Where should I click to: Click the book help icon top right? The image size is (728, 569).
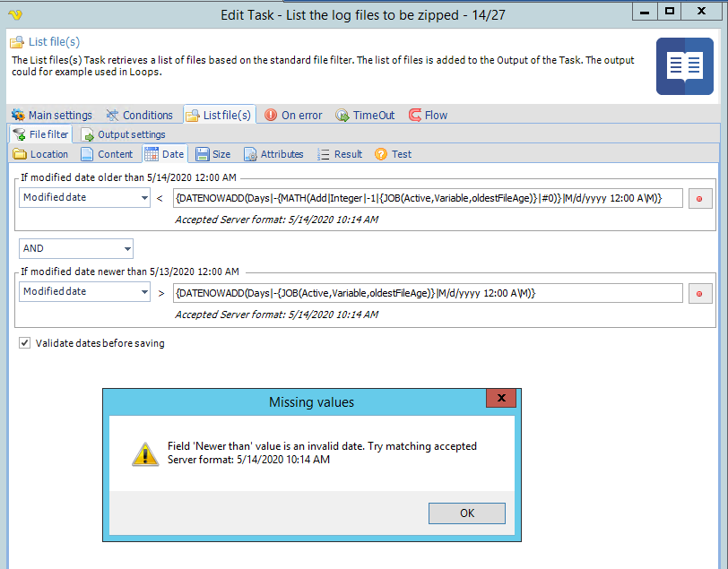coord(684,66)
